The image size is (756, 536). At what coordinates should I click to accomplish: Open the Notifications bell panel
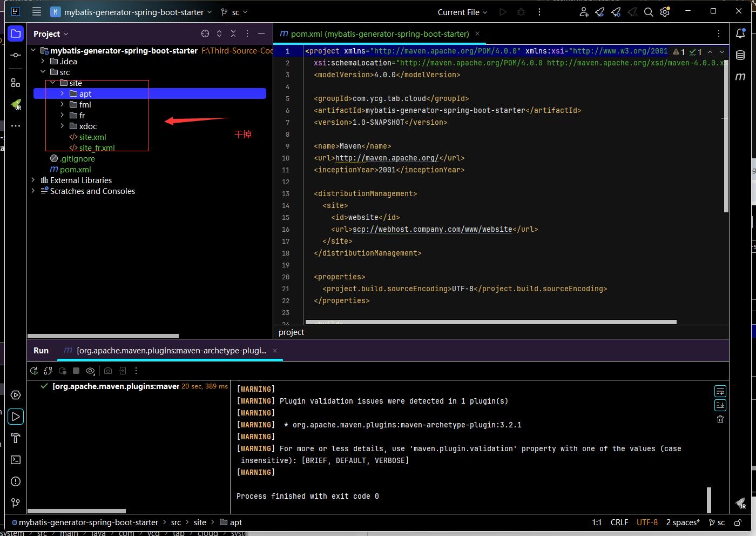pyautogui.click(x=740, y=33)
